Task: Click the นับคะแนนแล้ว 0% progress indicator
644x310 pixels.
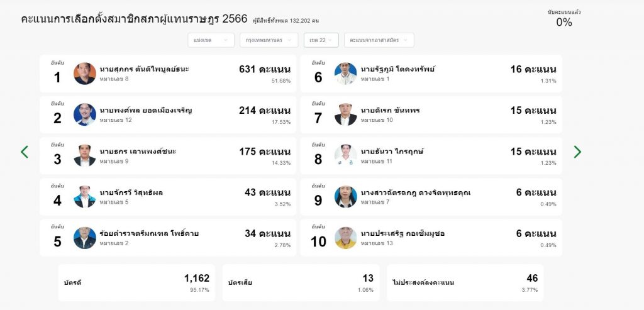Action: 564,18
